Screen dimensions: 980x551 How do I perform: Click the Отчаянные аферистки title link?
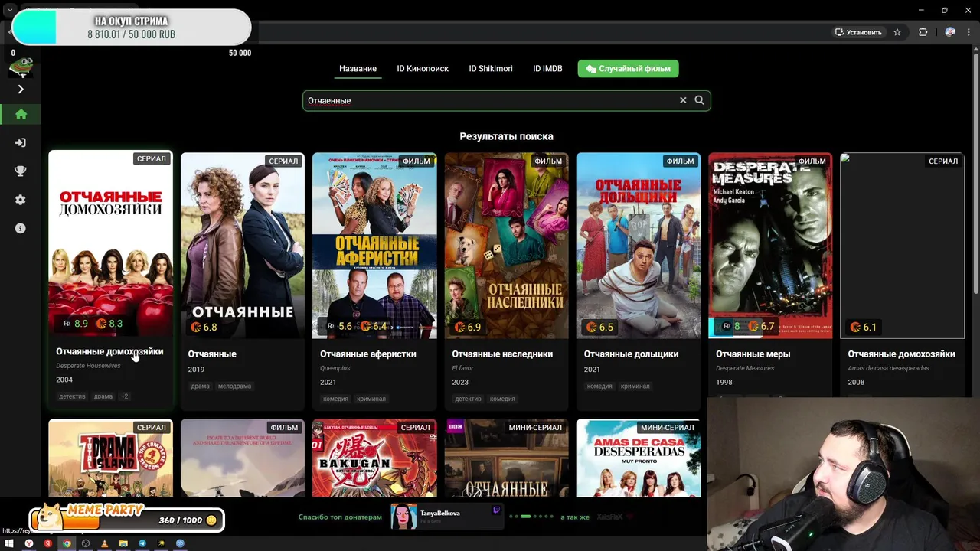pyautogui.click(x=368, y=354)
